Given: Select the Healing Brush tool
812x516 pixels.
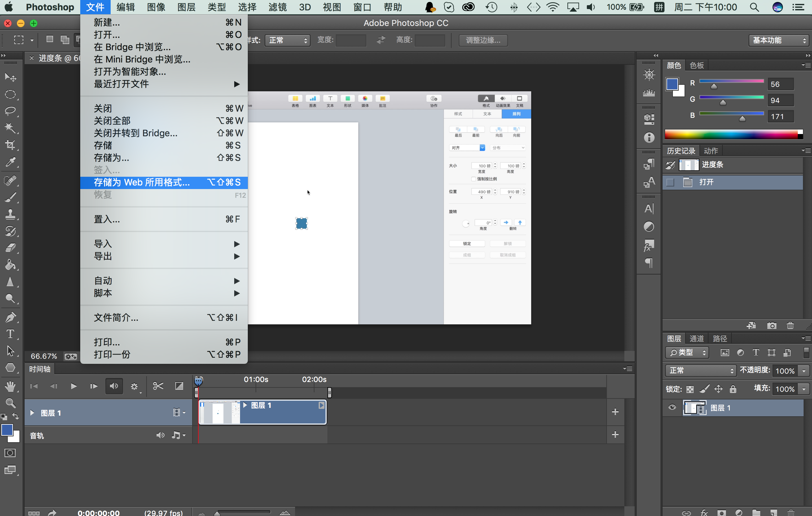Looking at the screenshot, I should [10, 180].
